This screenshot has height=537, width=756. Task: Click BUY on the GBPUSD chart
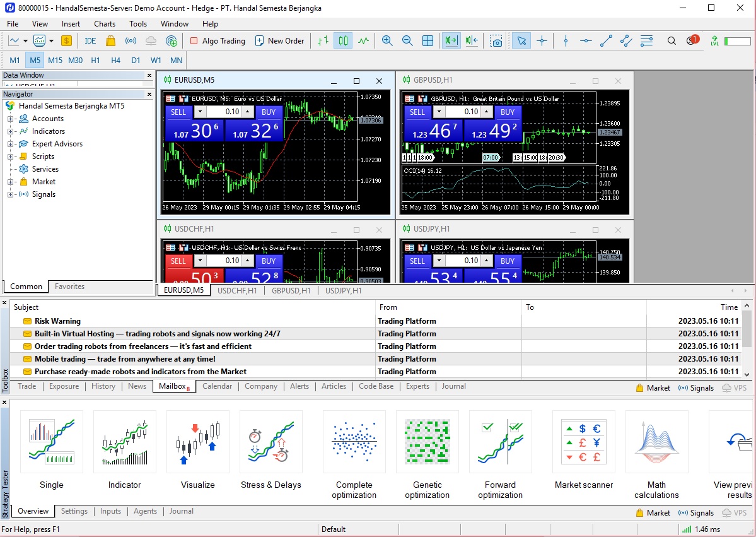(508, 112)
